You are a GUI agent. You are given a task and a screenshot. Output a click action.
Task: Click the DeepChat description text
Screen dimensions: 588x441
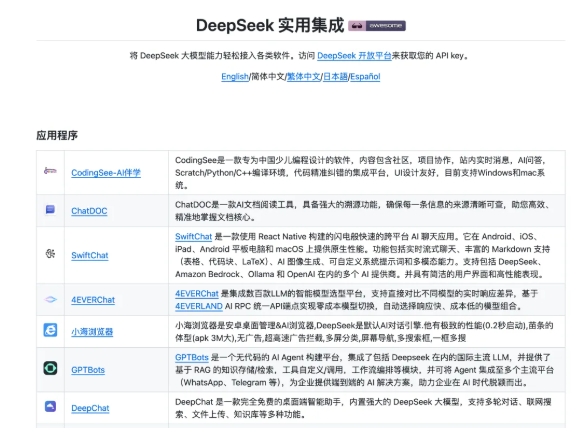click(x=363, y=408)
